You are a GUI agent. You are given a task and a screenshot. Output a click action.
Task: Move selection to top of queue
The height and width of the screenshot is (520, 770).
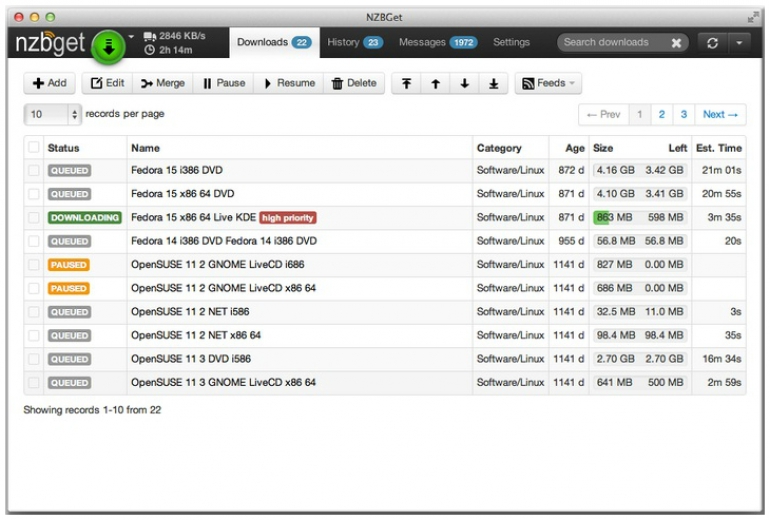pyautogui.click(x=406, y=83)
